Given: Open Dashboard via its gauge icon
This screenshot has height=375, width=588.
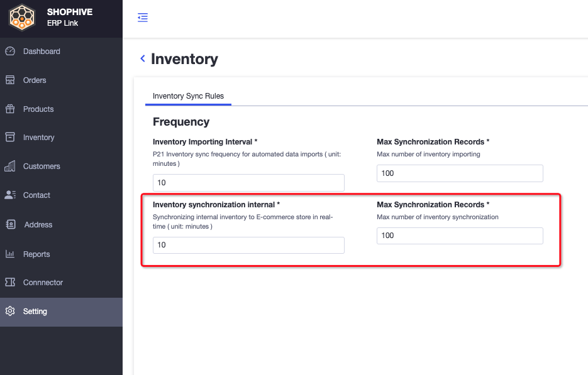Looking at the screenshot, I should [x=10, y=51].
